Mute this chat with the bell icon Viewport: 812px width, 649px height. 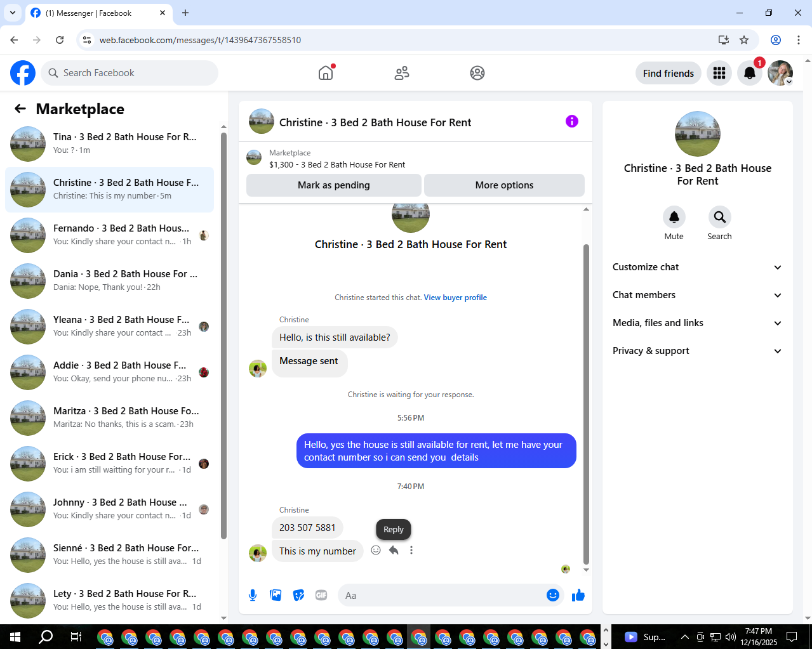tap(674, 217)
